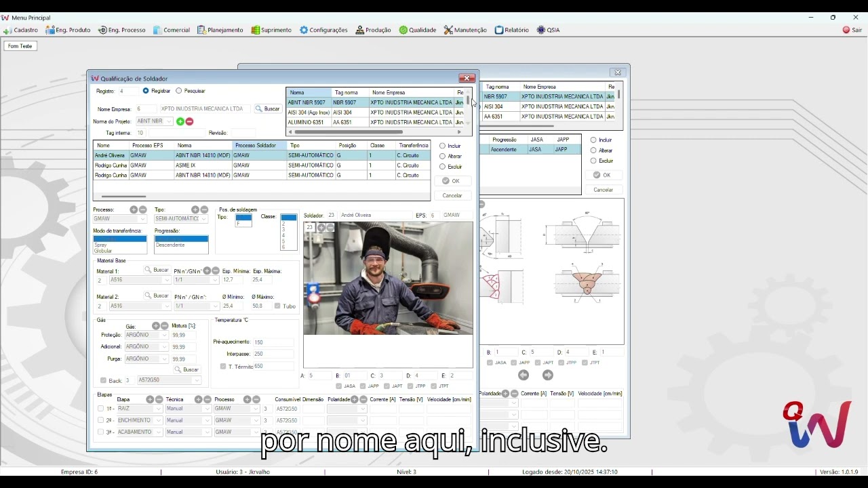The width and height of the screenshot is (868, 488).
Task: Toggle the 1ª RAIZ etapa checkbox
Action: click(x=100, y=409)
